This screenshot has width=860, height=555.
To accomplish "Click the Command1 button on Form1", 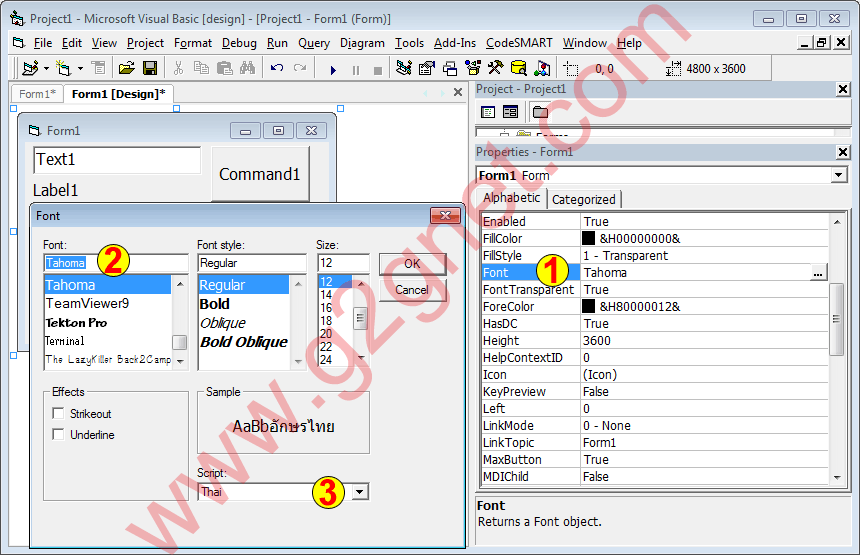I will point(260,174).
